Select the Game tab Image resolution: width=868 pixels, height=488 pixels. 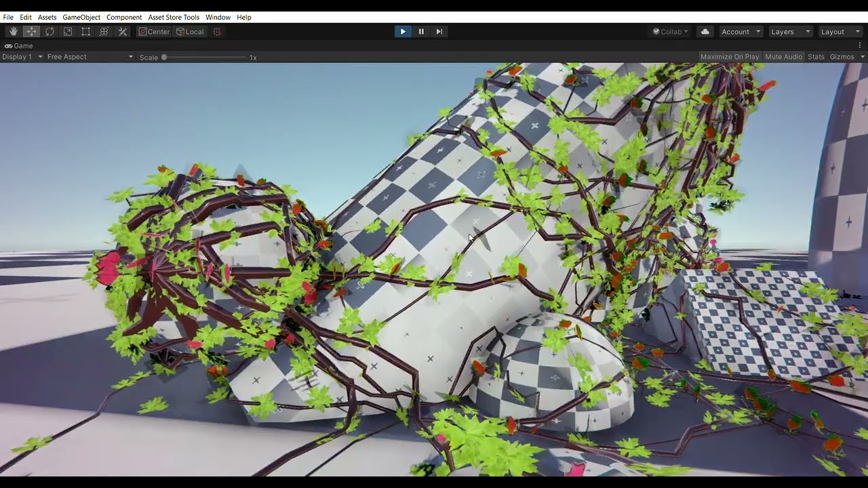click(19, 45)
